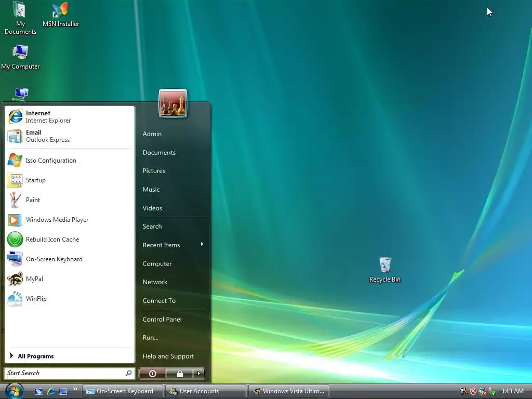Open Videos folder link
The height and width of the screenshot is (399, 532).
[x=172, y=208]
